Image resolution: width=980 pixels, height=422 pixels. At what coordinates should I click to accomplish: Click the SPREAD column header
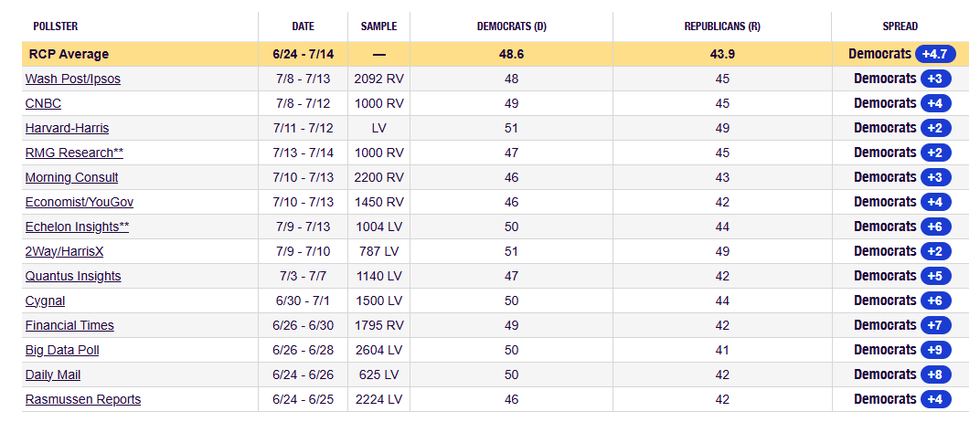click(x=900, y=26)
